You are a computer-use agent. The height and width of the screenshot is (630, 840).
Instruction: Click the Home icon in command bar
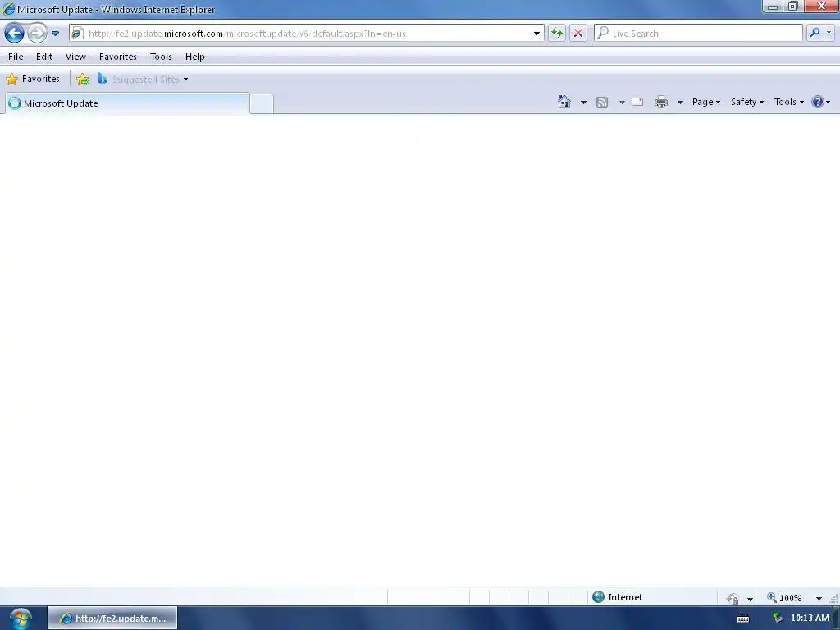(564, 102)
